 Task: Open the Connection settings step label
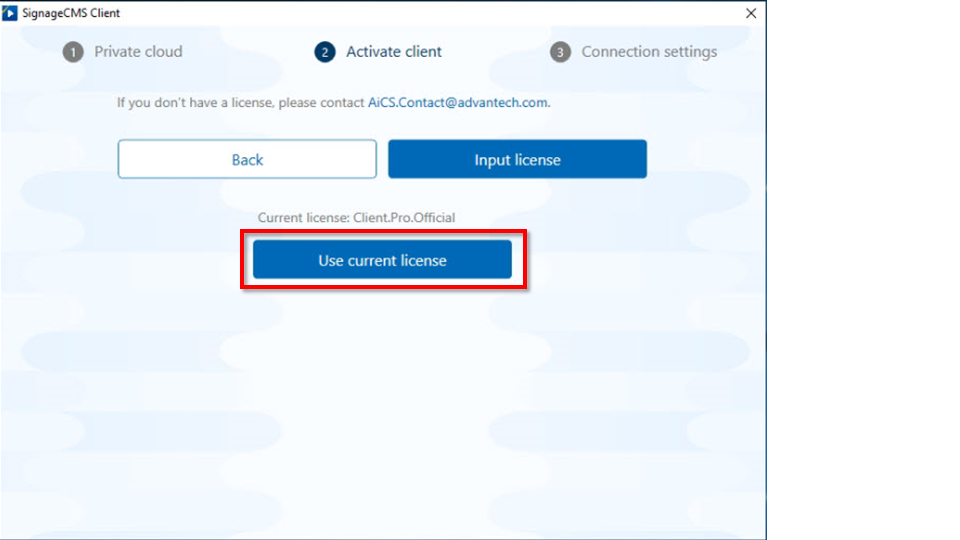point(649,52)
